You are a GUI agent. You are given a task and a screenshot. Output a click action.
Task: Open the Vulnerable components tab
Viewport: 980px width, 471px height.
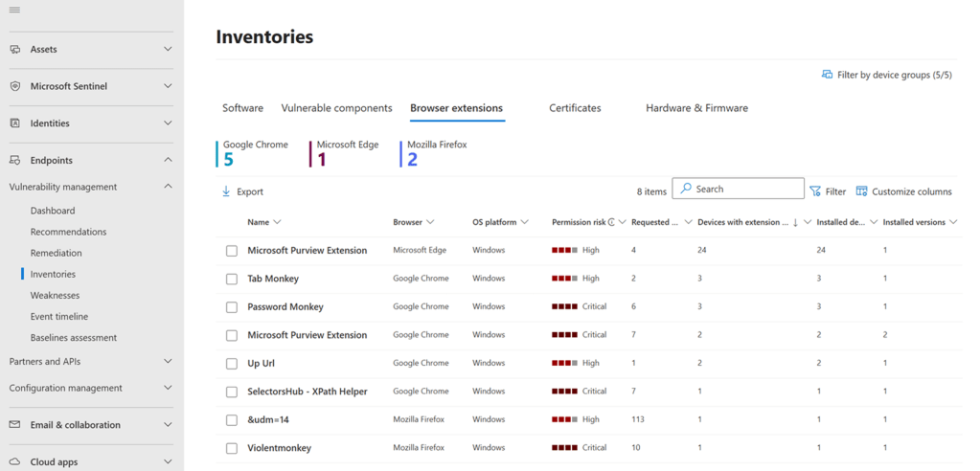336,108
